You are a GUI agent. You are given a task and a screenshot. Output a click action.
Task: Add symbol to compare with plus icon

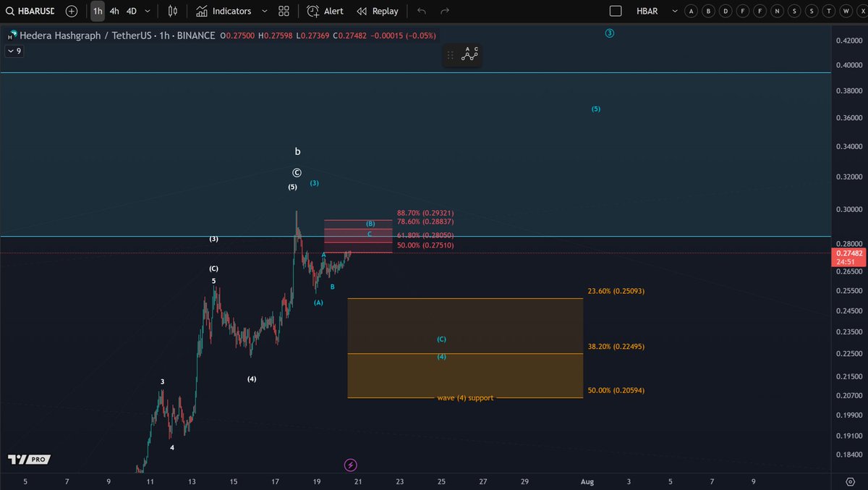pyautogui.click(x=71, y=11)
